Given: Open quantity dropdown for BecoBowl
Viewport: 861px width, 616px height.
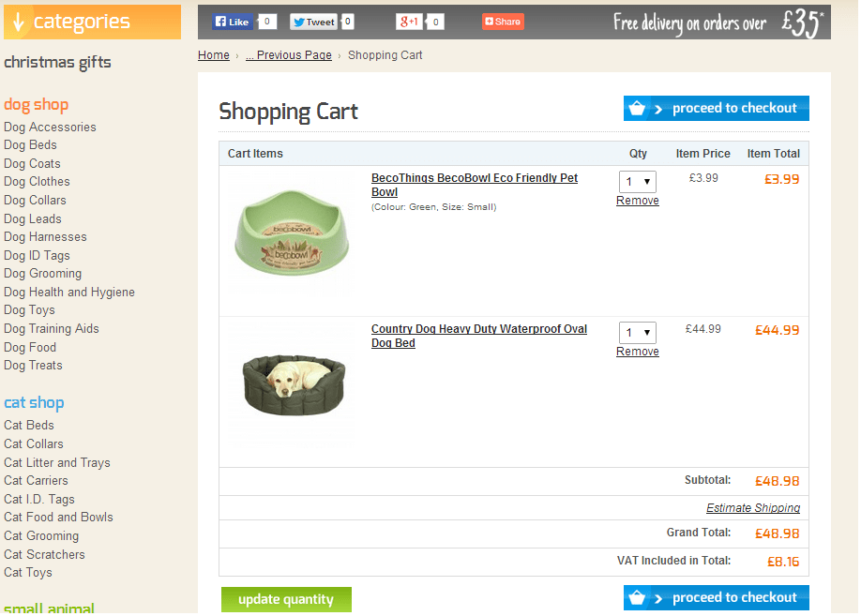Looking at the screenshot, I should [637, 181].
